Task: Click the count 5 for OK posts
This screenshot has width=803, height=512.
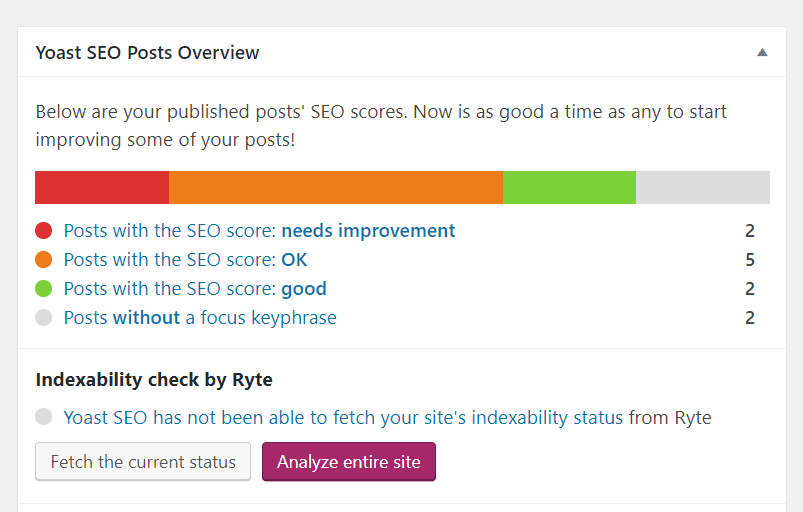Action: click(x=750, y=260)
